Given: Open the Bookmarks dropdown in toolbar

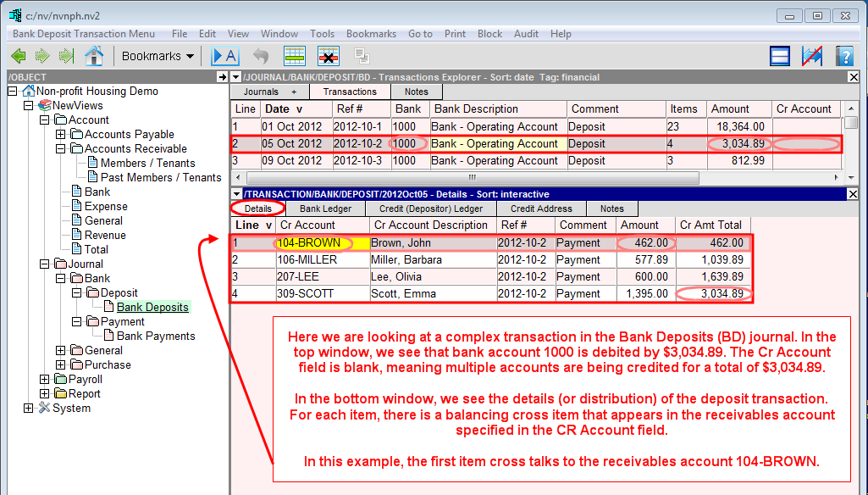Looking at the screenshot, I should pos(158,56).
